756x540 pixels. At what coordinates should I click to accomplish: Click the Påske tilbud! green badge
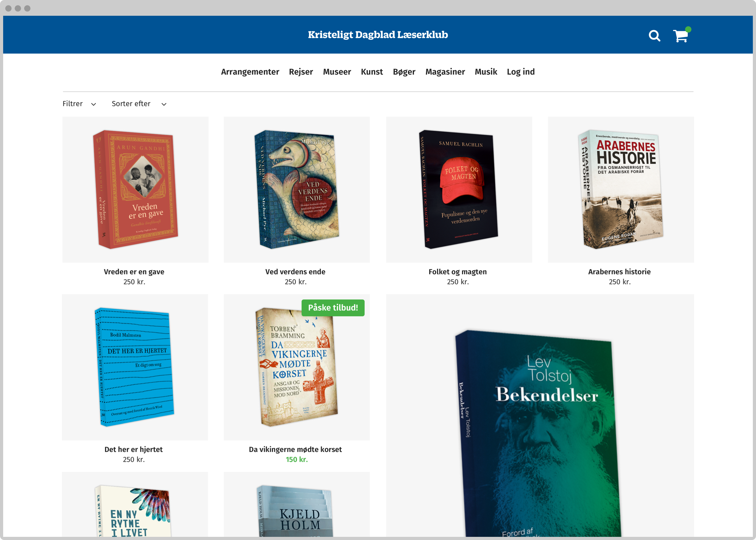click(x=333, y=308)
